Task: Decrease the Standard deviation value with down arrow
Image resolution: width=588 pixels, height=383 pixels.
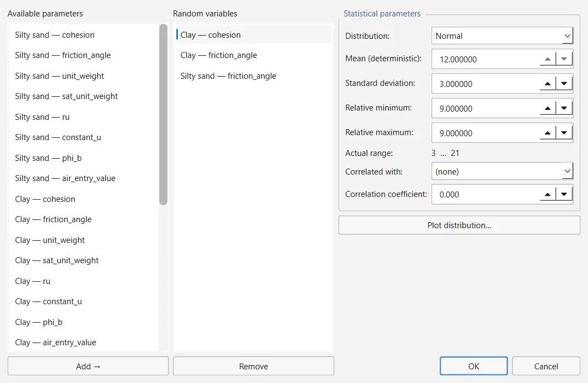Action: point(564,84)
